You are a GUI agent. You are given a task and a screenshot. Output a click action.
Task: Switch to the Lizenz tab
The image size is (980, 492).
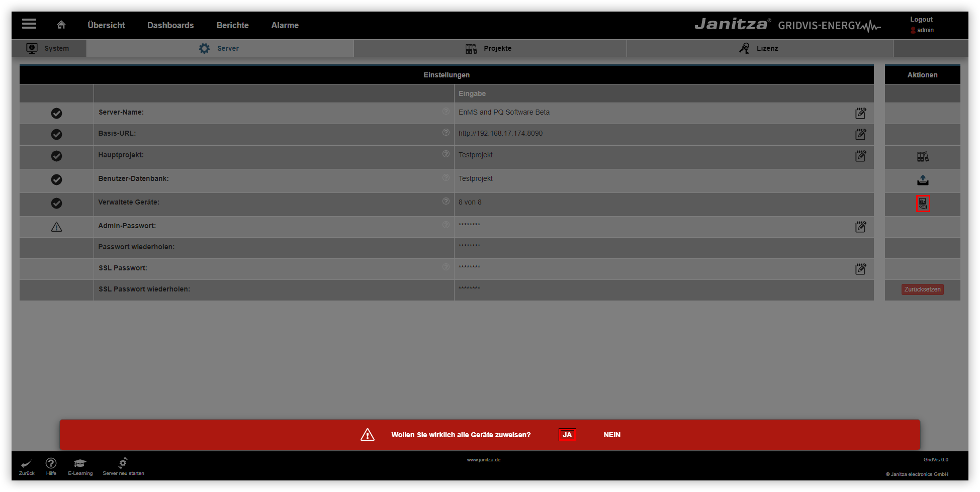[x=760, y=48]
